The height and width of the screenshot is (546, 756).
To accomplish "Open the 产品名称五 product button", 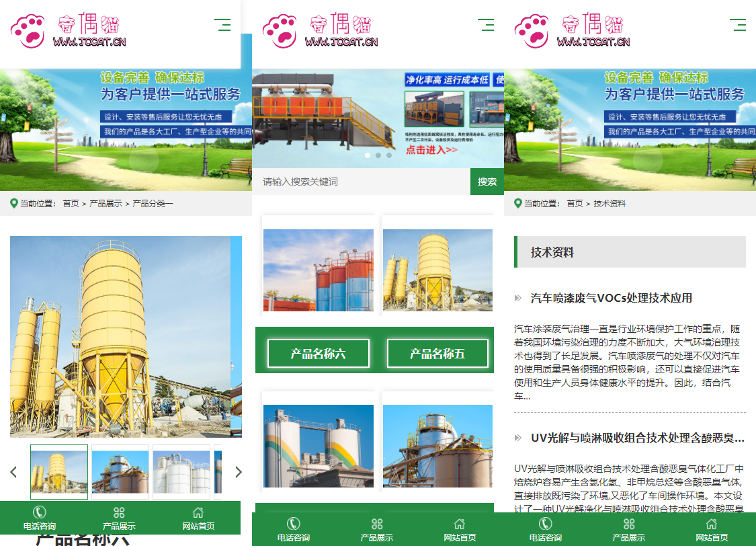I will pos(437,354).
